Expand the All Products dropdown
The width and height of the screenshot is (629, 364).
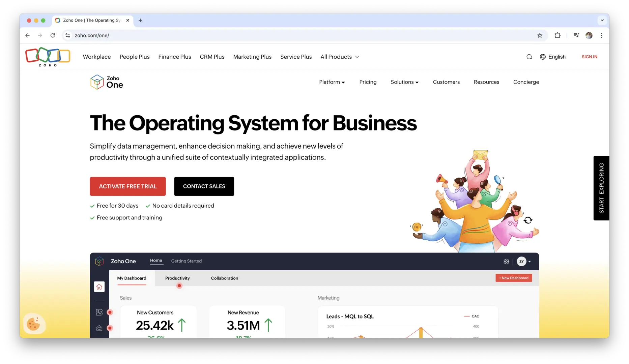click(x=340, y=57)
